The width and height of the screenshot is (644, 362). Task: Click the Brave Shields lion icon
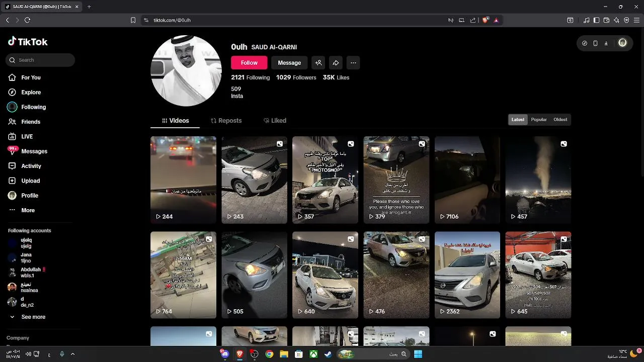click(486, 20)
